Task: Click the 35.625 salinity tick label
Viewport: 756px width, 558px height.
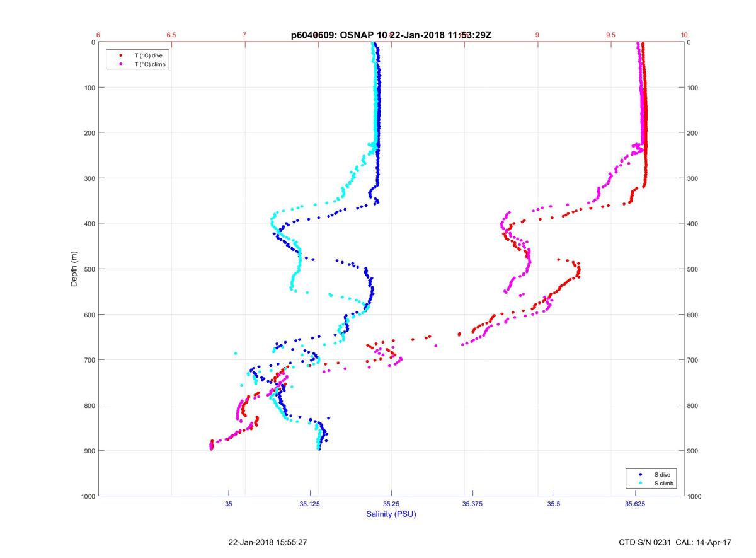Action: 635,504
